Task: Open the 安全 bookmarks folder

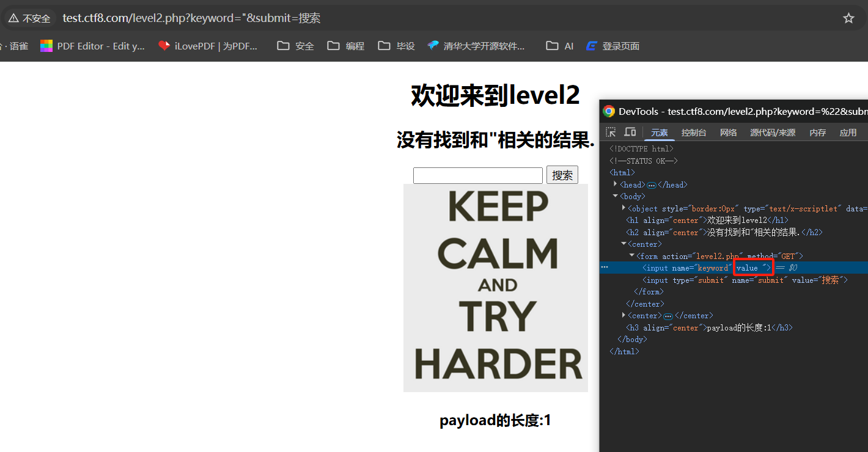Action: [x=296, y=46]
